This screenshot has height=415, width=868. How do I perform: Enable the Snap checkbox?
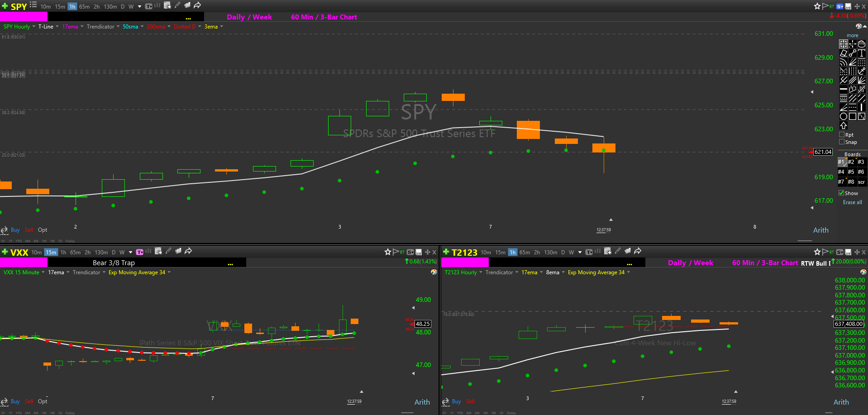point(842,142)
